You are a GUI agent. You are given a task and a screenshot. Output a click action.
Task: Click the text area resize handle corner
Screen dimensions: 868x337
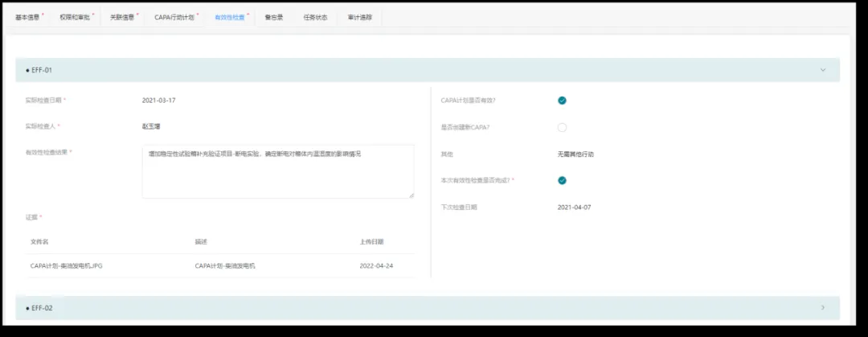[411, 195]
